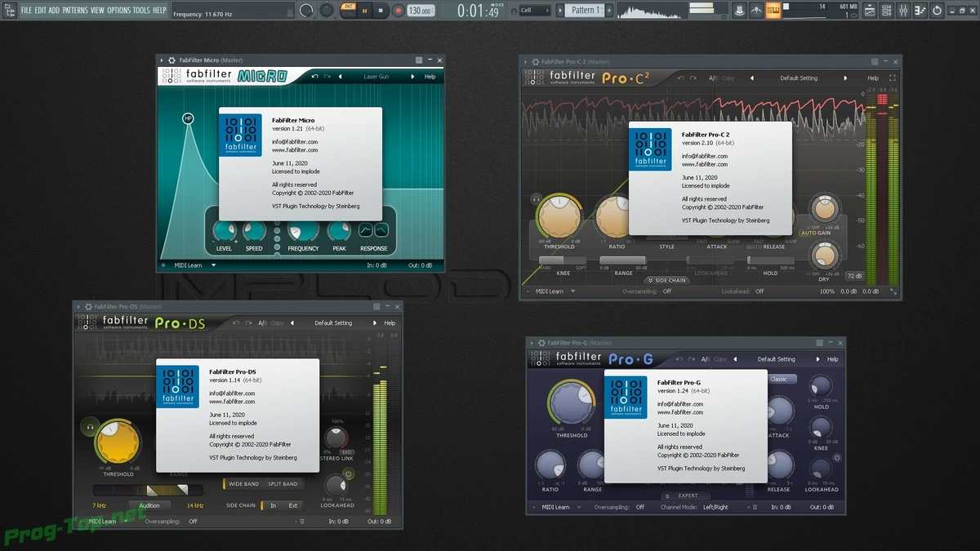Open the FILE menu in FL Studio
Image resolution: width=980 pixels, height=551 pixels.
pyautogui.click(x=26, y=11)
